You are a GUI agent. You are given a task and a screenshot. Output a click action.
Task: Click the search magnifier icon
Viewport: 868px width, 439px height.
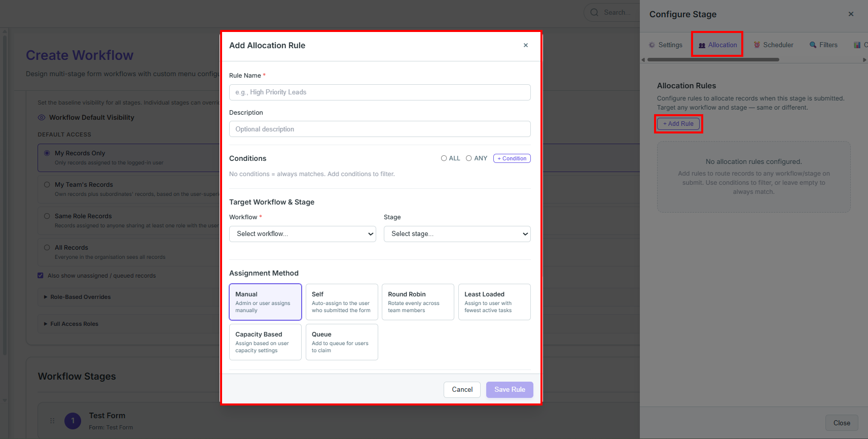[594, 13]
